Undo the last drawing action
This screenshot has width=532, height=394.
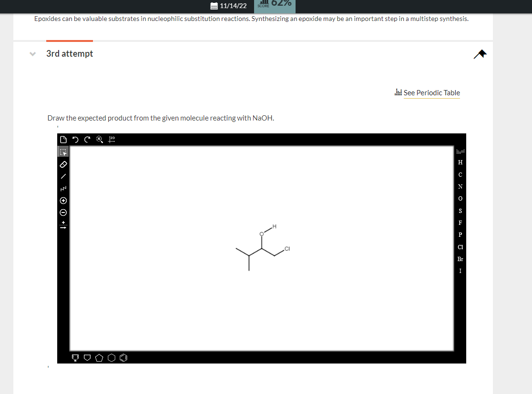click(x=74, y=139)
